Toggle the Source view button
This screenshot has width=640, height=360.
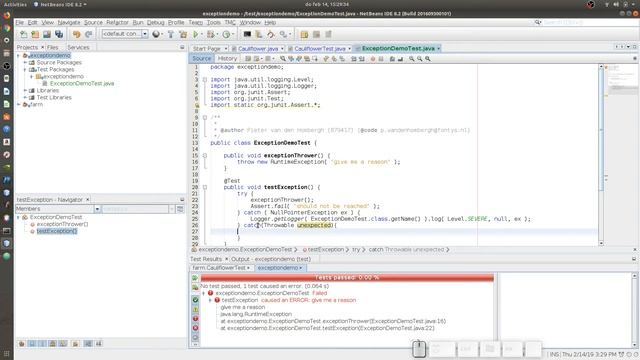tap(202, 59)
